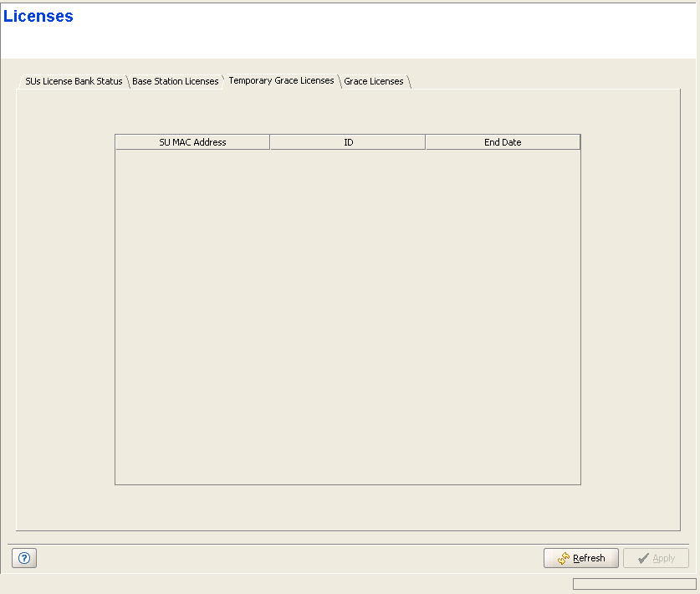Click the progress bar in the status area
Screen dimensions: 700x594
[x=634, y=584]
